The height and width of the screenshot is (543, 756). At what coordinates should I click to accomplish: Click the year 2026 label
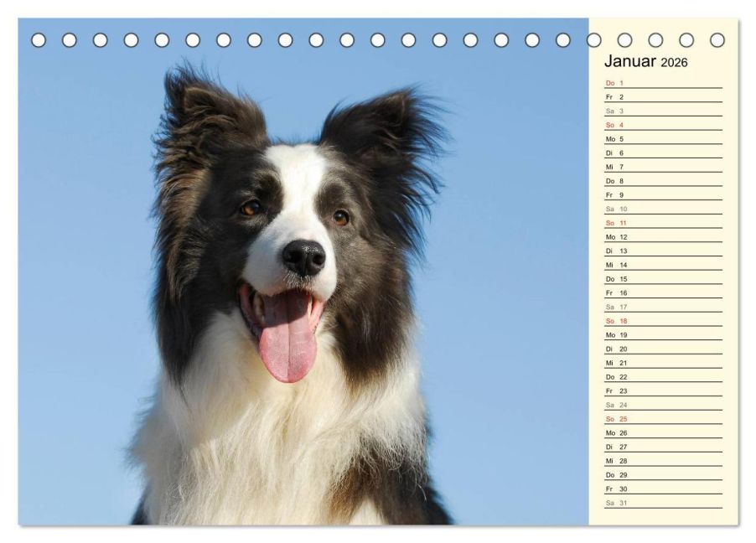(674, 63)
